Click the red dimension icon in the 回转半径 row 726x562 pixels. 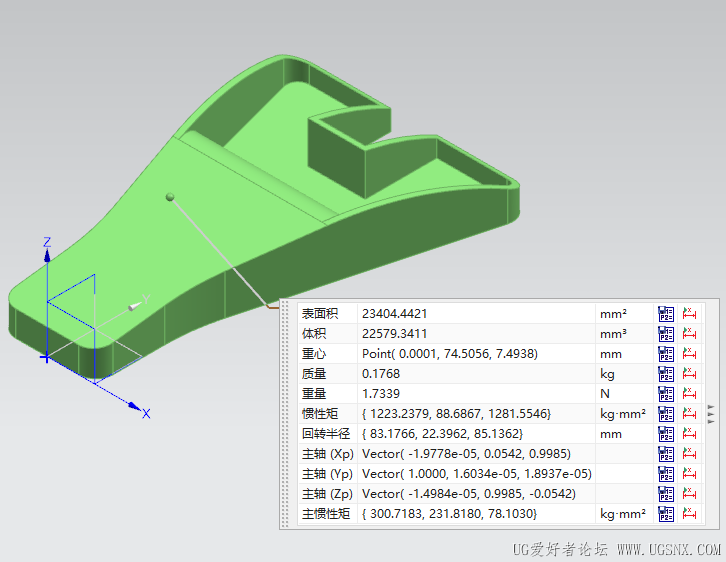(x=689, y=434)
